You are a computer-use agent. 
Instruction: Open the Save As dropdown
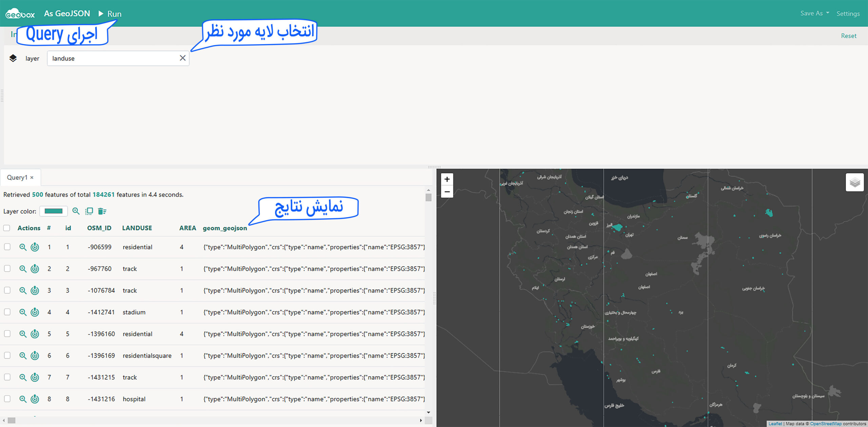tap(814, 13)
